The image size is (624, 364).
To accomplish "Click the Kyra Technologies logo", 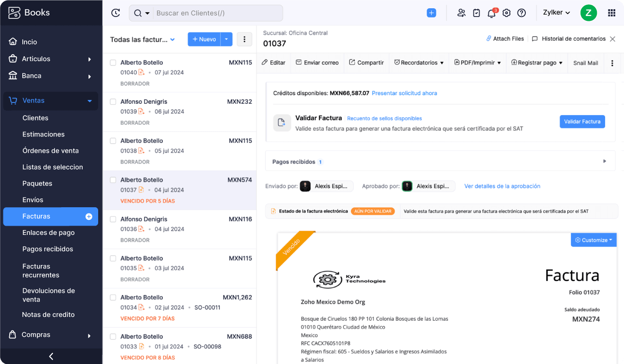I will click(x=349, y=279).
